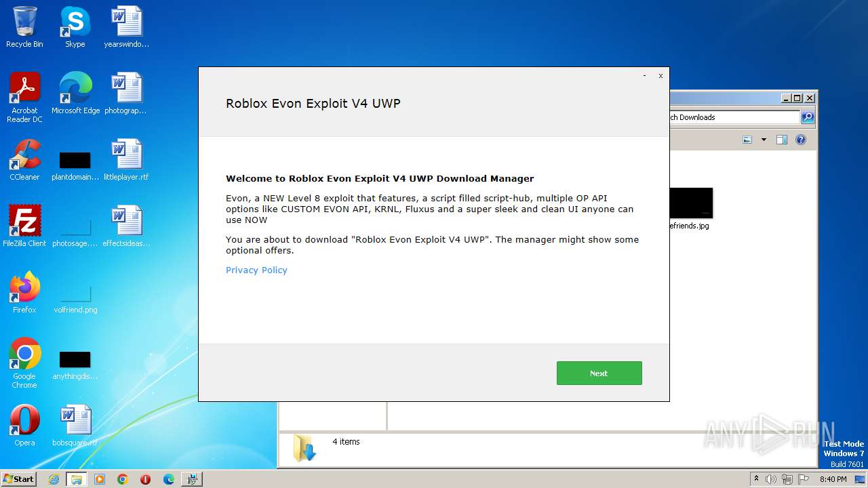Viewport: 868px width, 488px height.
Task: Show hidden system tray icons
Action: (x=756, y=479)
